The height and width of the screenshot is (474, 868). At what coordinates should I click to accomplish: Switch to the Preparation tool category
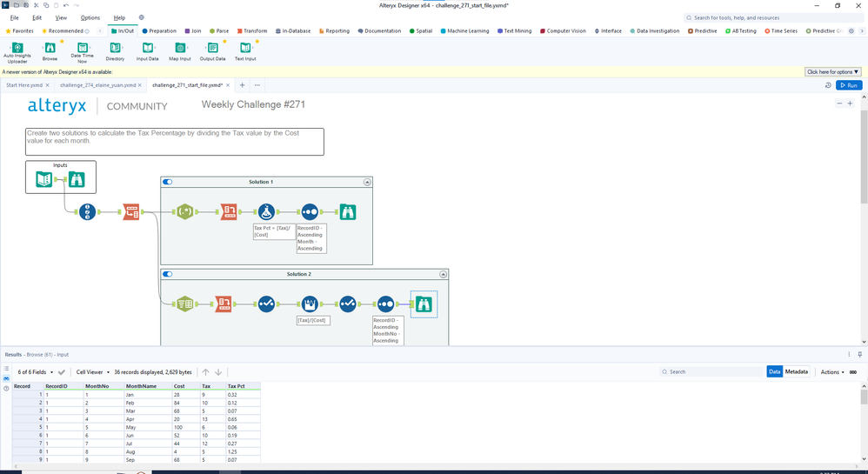tap(159, 31)
